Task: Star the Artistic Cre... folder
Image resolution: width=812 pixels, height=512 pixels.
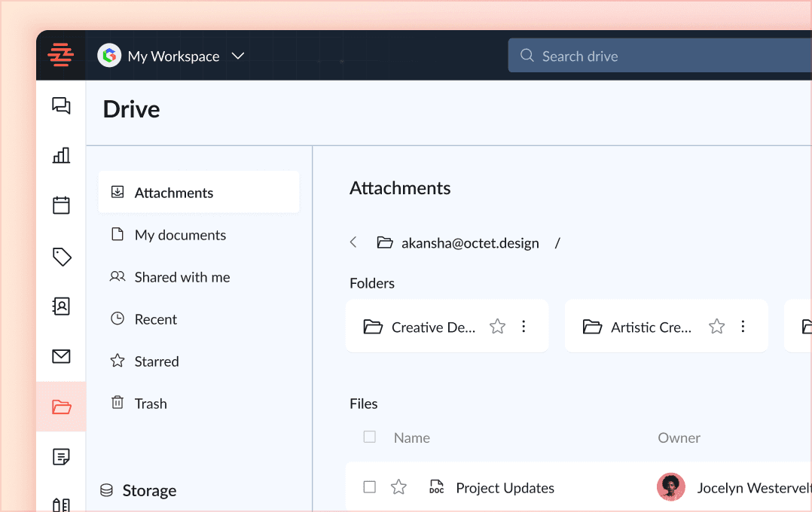Action: coord(717,326)
